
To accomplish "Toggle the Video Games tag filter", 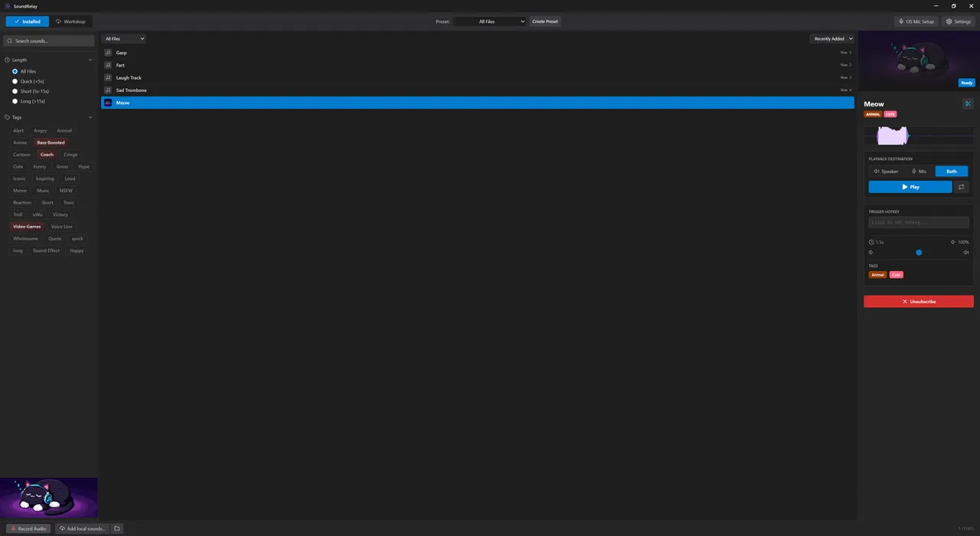I will (27, 227).
